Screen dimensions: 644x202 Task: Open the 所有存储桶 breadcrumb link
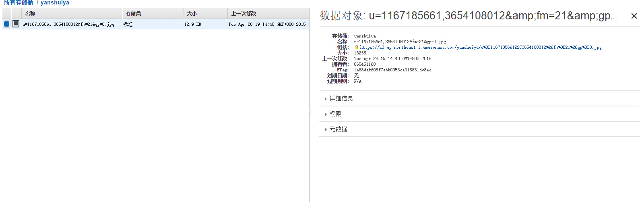coord(18,3)
